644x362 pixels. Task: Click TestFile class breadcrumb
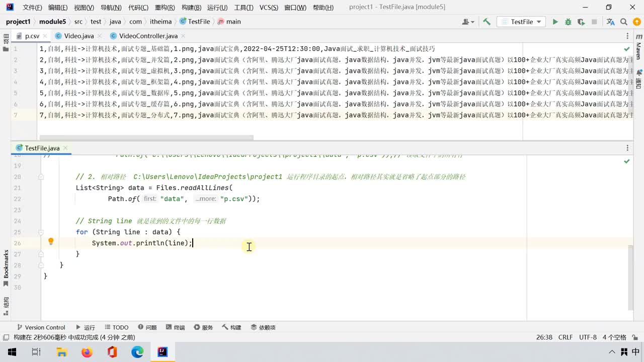(x=195, y=22)
